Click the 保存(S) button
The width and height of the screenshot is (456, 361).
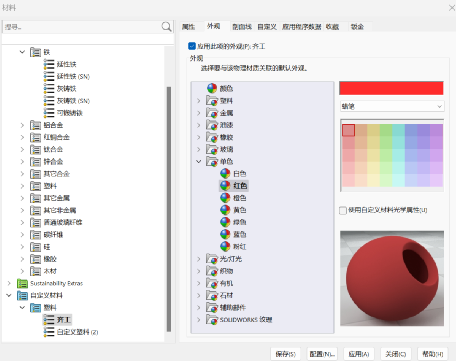pos(286,354)
